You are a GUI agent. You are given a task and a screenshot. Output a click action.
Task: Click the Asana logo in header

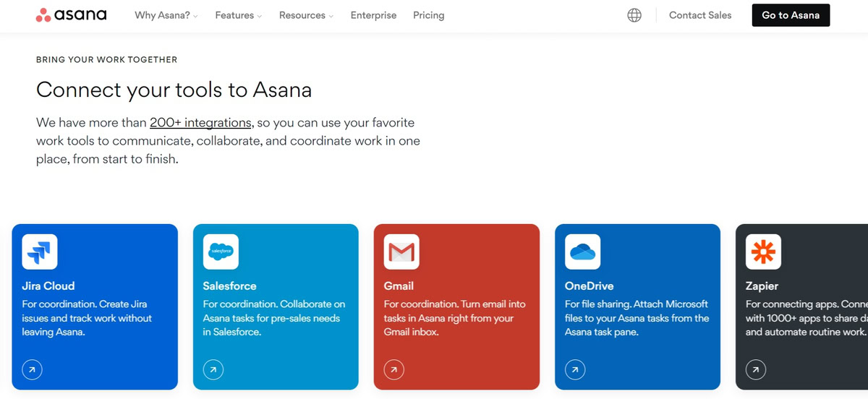pyautogui.click(x=71, y=15)
